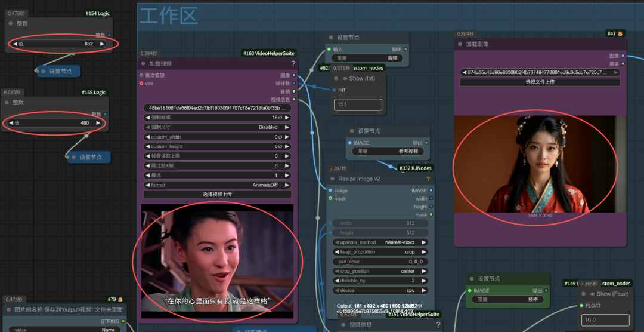This screenshot has height=332, width=644.
Task: Collapse the Show (Float) node via its dot
Action: pos(584,294)
